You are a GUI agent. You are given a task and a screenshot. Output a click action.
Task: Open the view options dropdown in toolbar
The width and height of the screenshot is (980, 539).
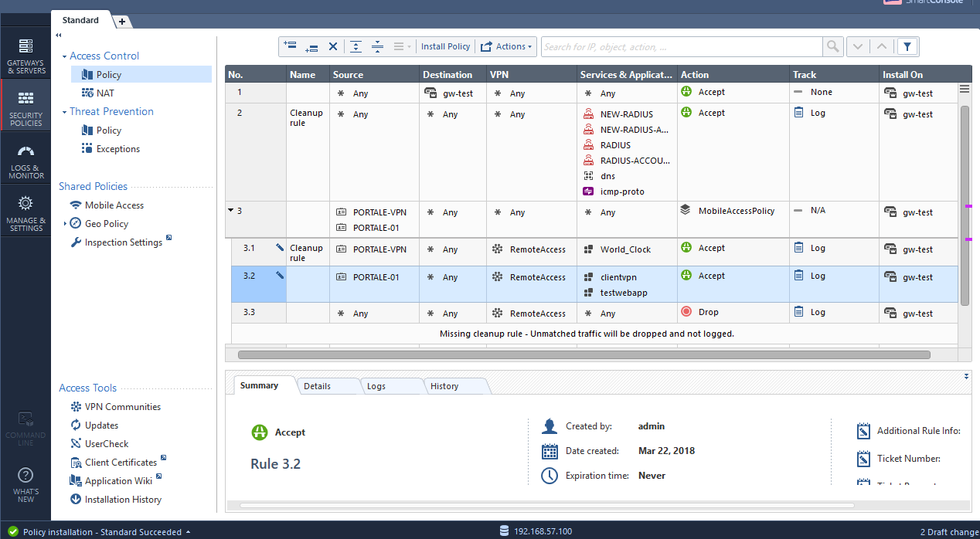(x=402, y=46)
